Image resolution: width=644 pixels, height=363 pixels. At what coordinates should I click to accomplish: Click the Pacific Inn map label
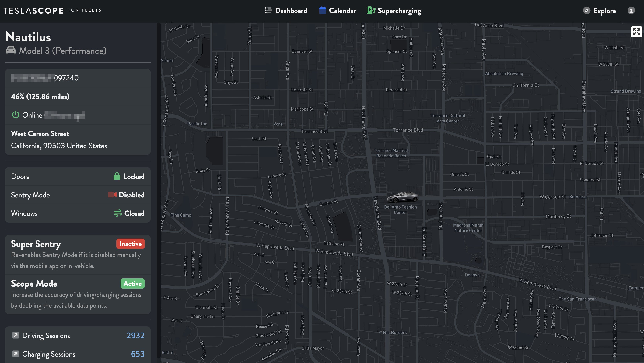[x=197, y=124]
